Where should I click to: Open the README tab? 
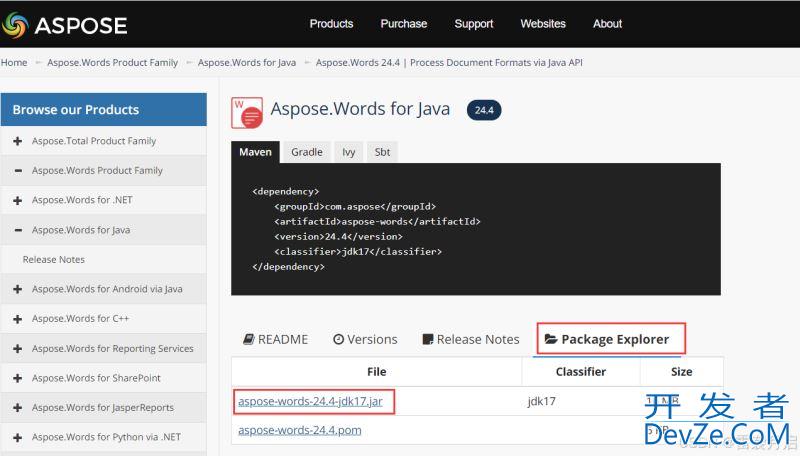[276, 339]
